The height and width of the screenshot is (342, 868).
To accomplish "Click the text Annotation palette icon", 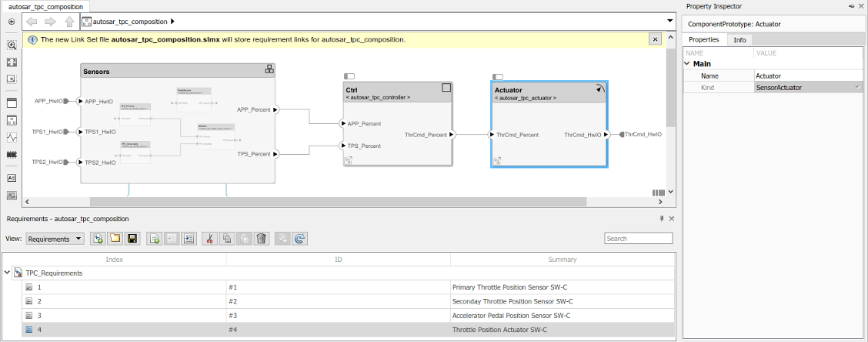I will pos(12,178).
